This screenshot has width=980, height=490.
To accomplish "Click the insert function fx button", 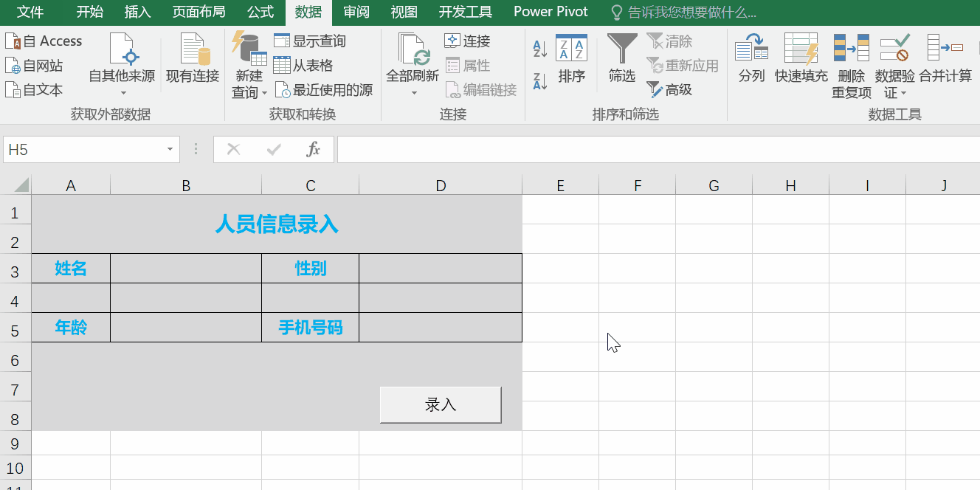I will click(x=313, y=150).
